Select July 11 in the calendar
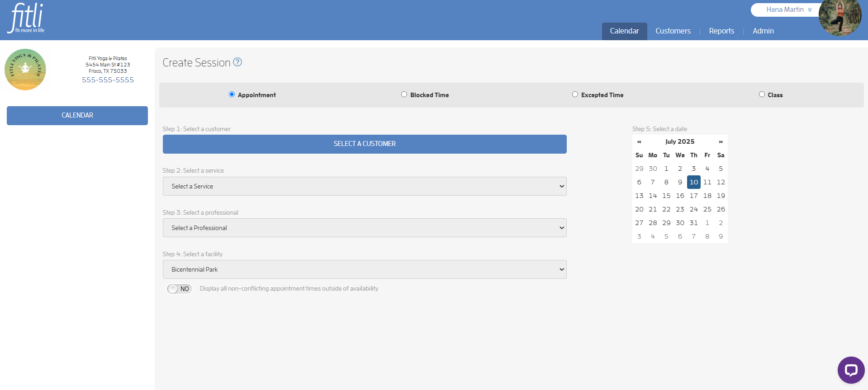The image size is (868, 390). pos(707,182)
